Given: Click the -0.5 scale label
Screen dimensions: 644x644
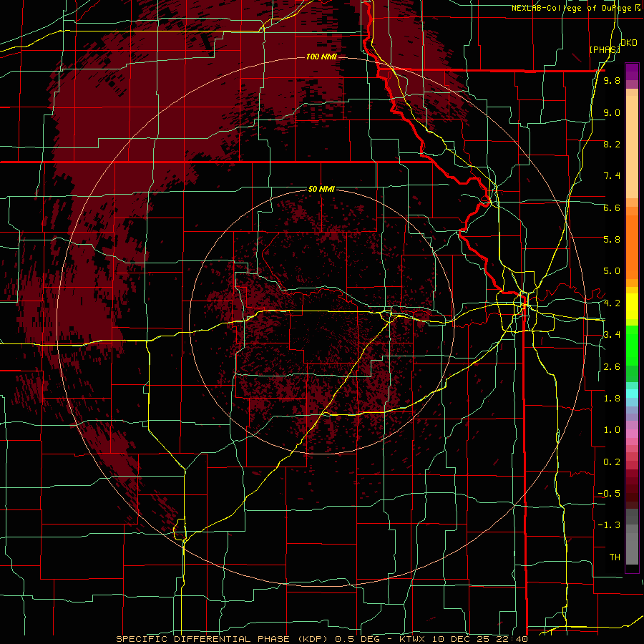Looking at the screenshot, I should (x=609, y=494).
